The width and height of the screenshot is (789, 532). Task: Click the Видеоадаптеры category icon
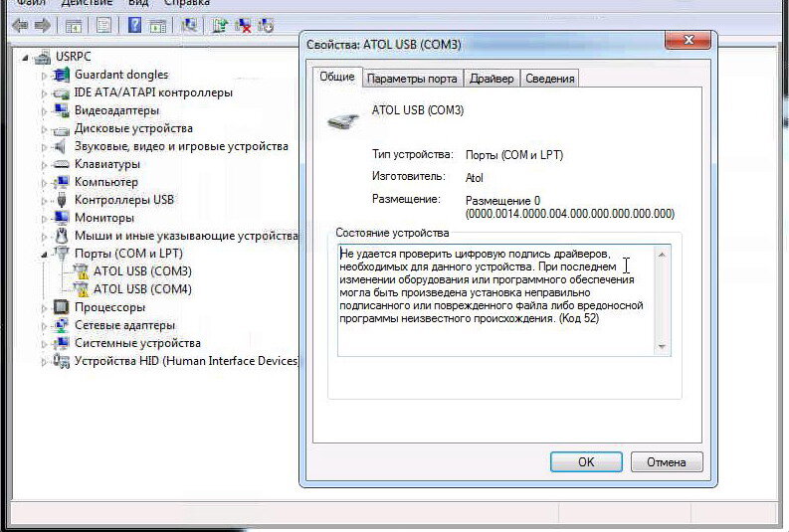tap(61, 110)
